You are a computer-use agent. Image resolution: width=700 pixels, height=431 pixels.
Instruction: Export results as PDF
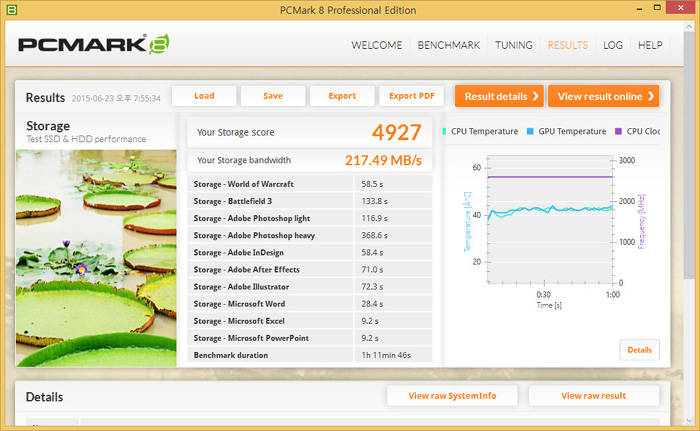click(412, 96)
